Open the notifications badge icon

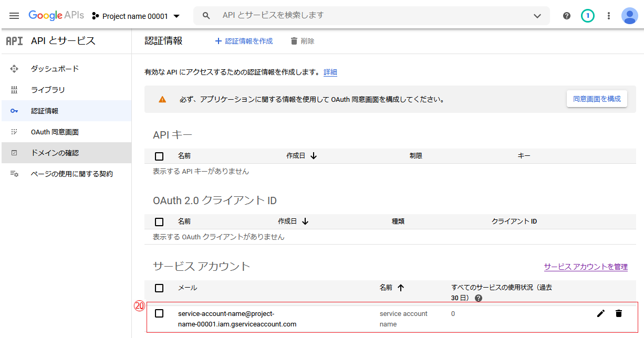[x=587, y=16]
